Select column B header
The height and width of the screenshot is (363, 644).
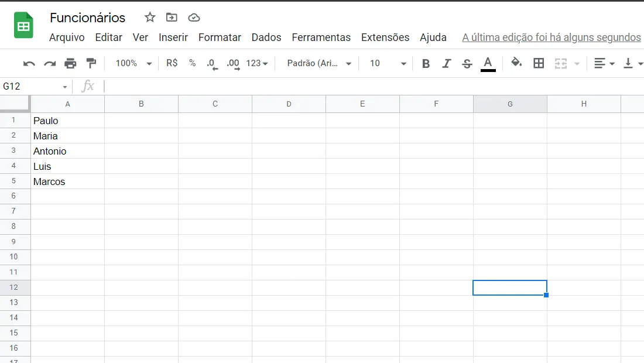tap(141, 104)
